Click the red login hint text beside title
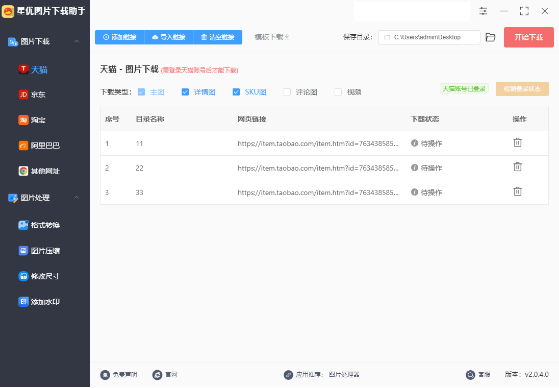This screenshot has width=559, height=388. click(x=200, y=70)
